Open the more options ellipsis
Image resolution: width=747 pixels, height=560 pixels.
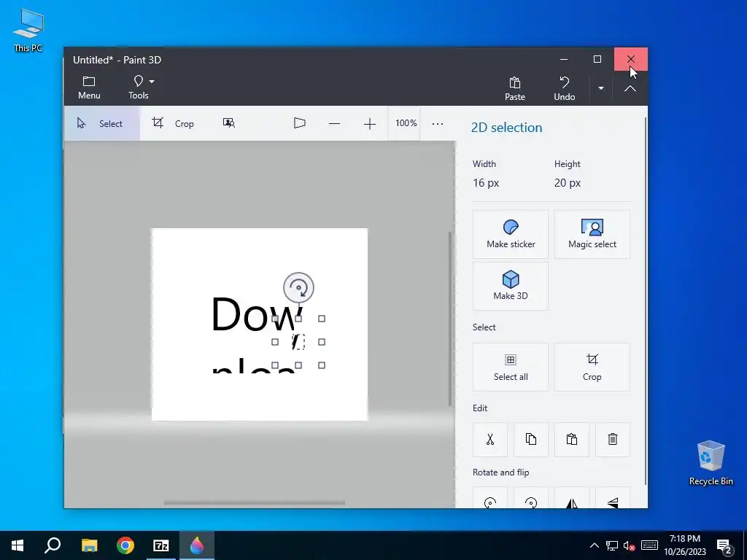[x=438, y=124]
